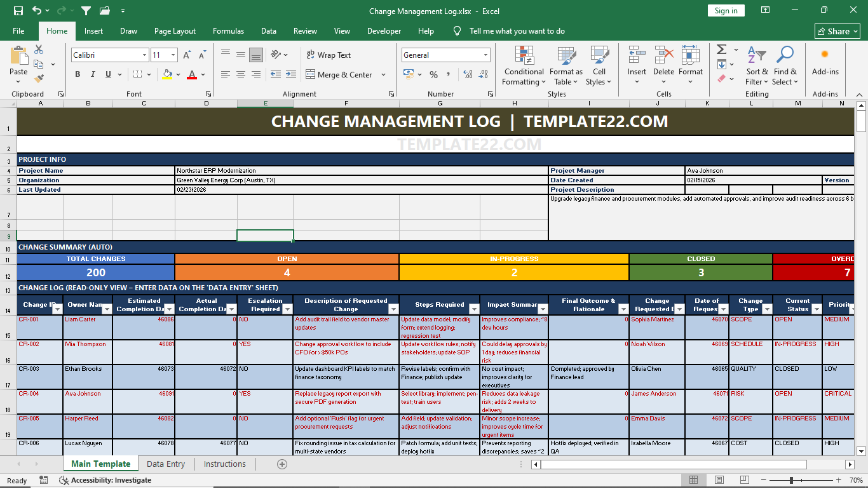The image size is (868, 489).
Task: Switch to Page Layout view icon
Action: point(719,480)
